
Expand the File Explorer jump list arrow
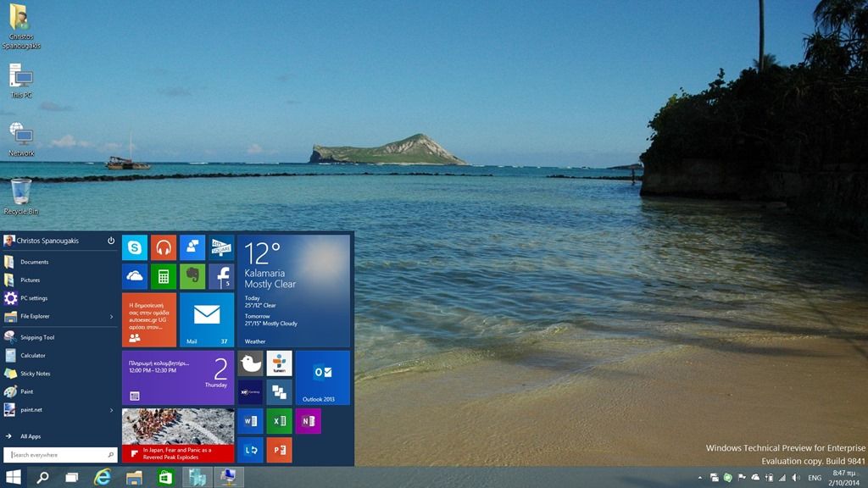[112, 317]
